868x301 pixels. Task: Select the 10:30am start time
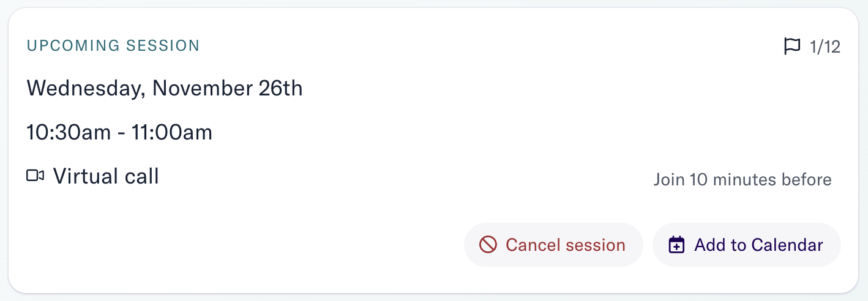[x=67, y=133]
